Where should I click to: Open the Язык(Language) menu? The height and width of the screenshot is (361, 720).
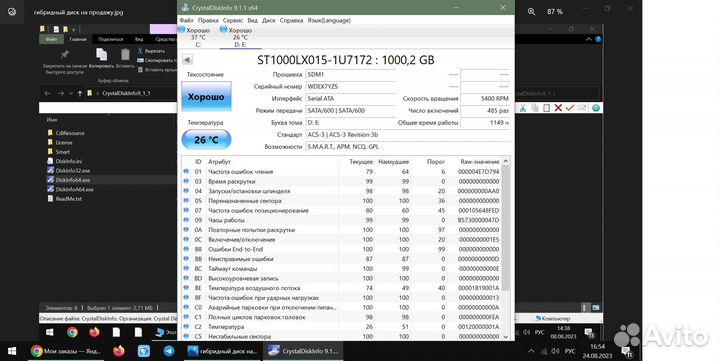(329, 20)
